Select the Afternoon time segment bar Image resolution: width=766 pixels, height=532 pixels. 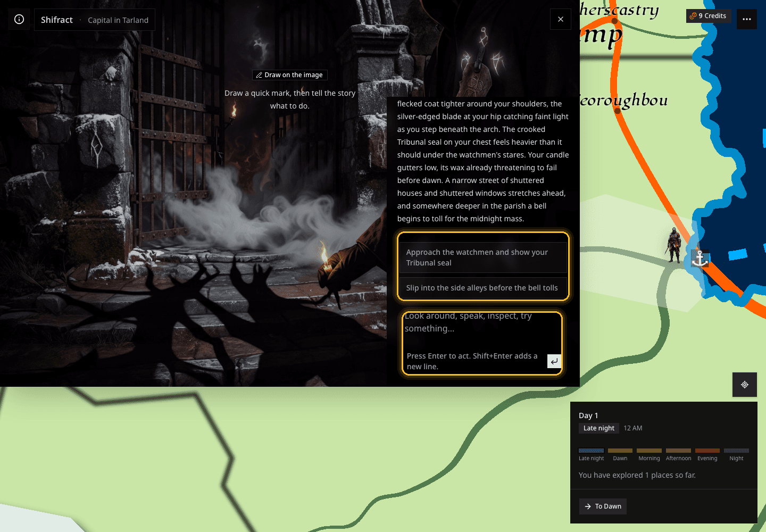pos(678,451)
